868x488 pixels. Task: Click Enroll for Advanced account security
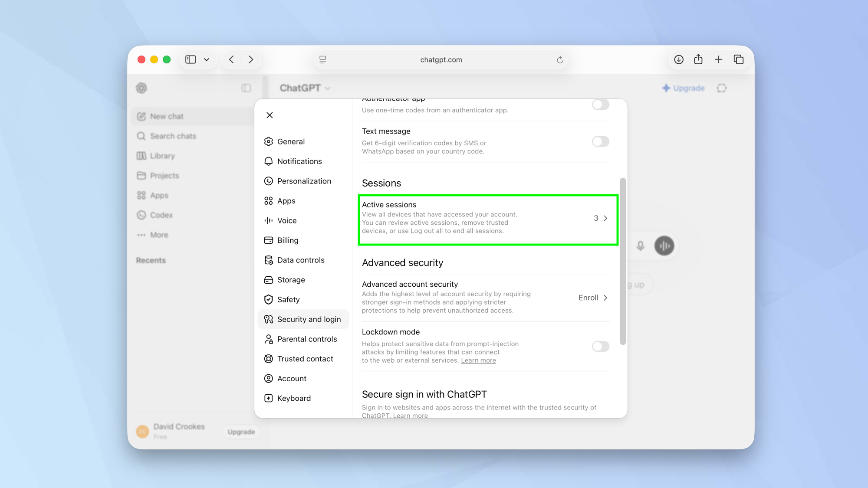593,298
